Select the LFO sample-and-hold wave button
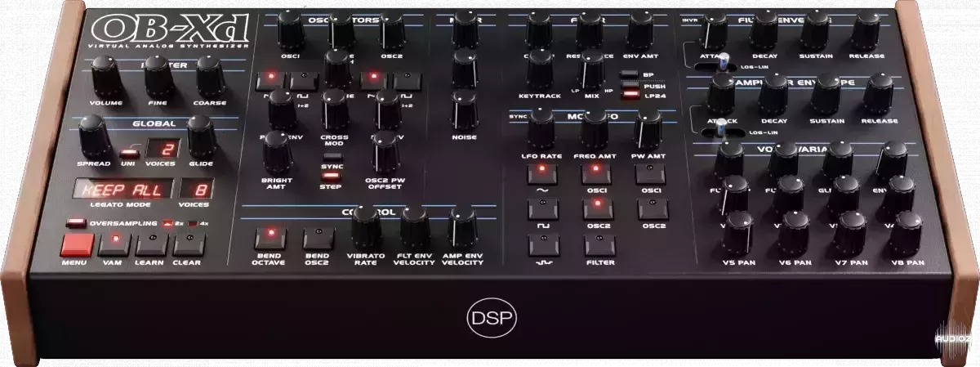This screenshot has height=367, width=980. [x=540, y=244]
